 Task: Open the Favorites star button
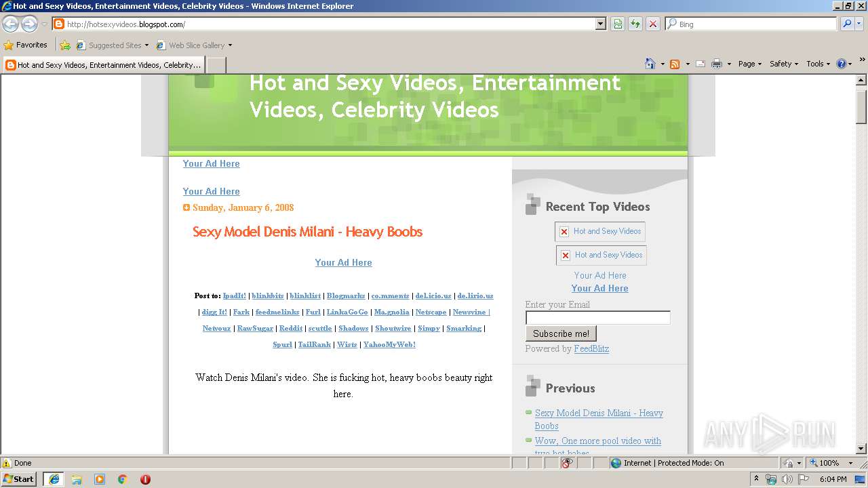(25, 45)
